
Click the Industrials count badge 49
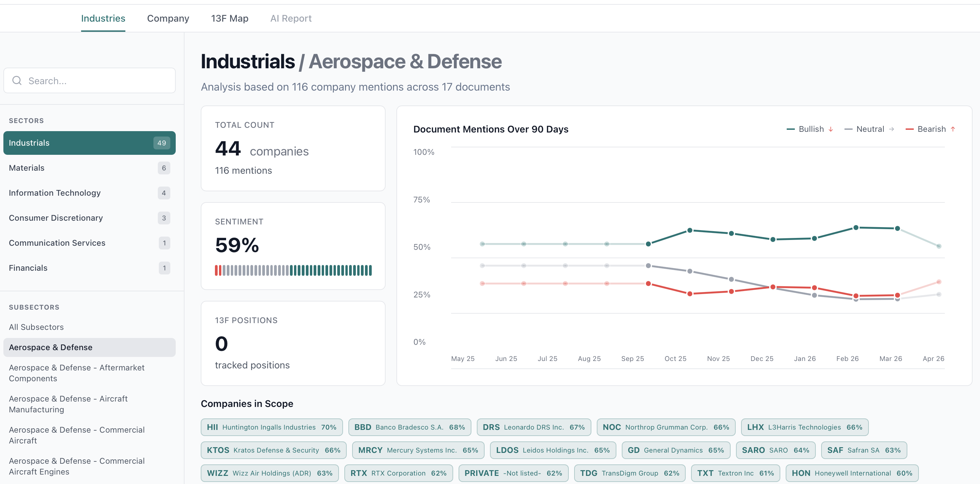click(162, 143)
